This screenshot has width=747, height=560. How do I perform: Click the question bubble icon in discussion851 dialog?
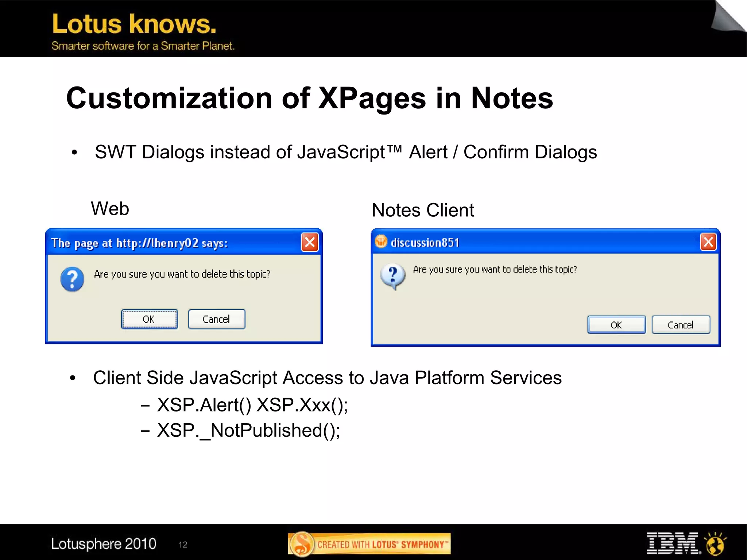pyautogui.click(x=393, y=277)
